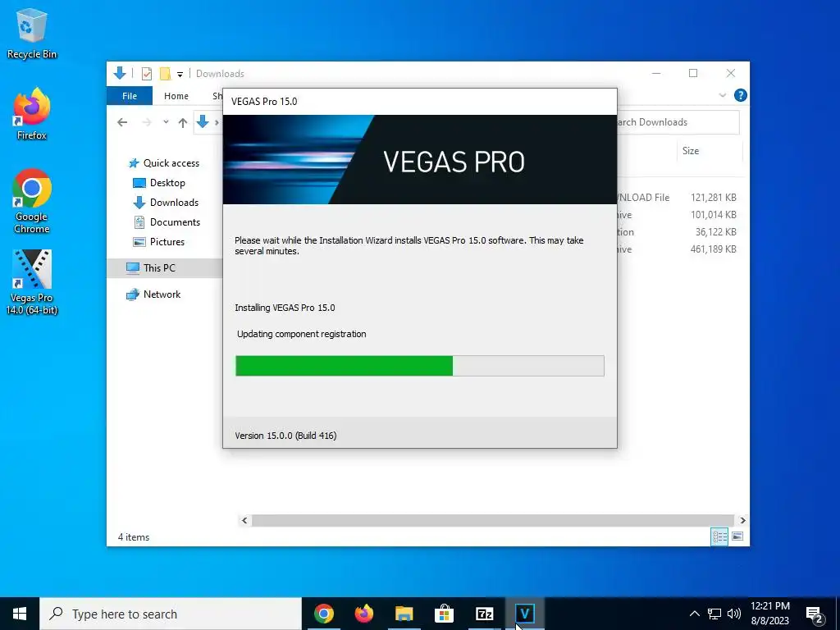This screenshot has height=630, width=840.
Task: Open Microsoft Store from the taskbar
Action: point(444,614)
